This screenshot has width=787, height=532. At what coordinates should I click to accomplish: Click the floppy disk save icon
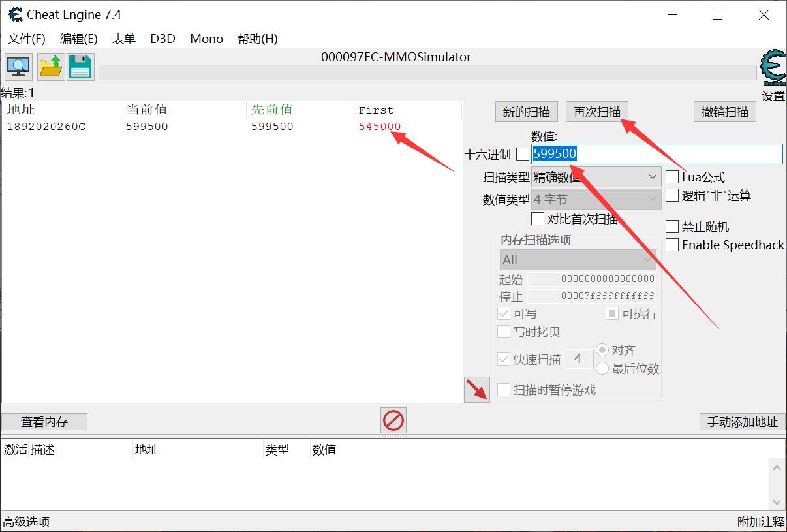click(x=80, y=67)
